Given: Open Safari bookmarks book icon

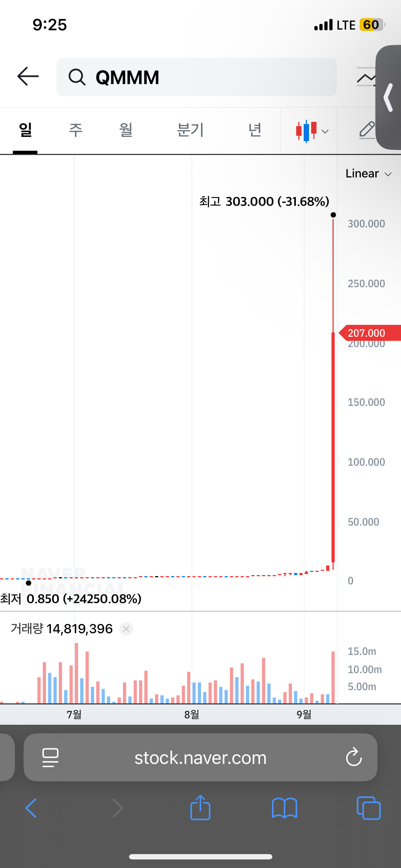Looking at the screenshot, I should (x=284, y=808).
